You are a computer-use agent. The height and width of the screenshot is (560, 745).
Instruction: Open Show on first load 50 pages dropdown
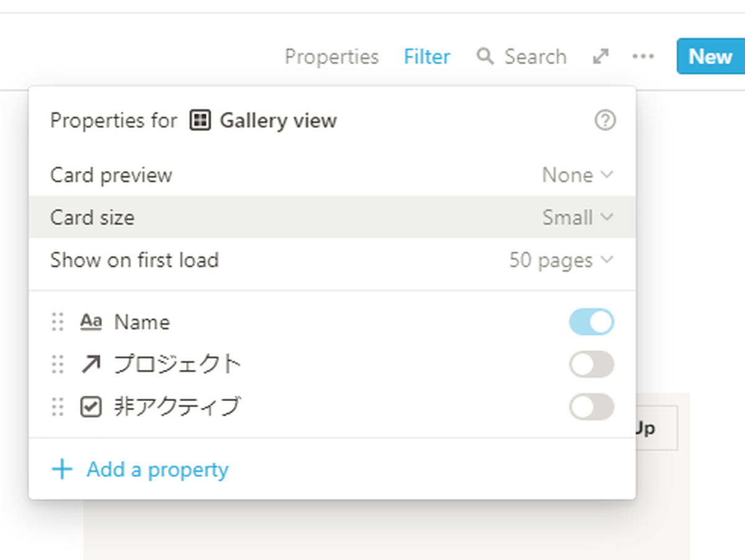coord(561,260)
